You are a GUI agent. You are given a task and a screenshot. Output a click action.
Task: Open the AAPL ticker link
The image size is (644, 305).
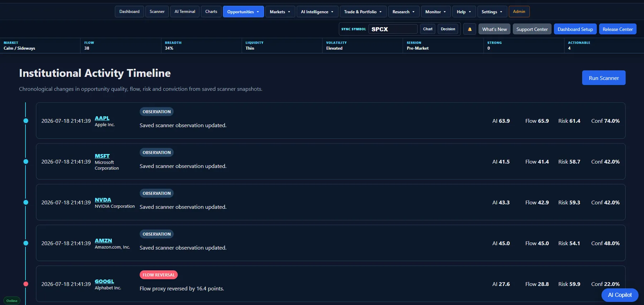point(102,118)
